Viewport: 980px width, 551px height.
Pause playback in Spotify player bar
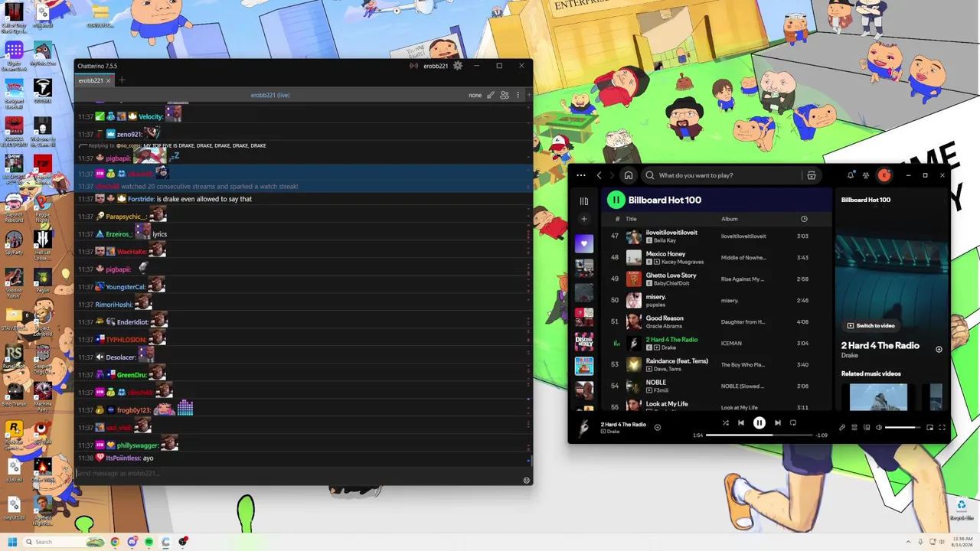coord(759,422)
